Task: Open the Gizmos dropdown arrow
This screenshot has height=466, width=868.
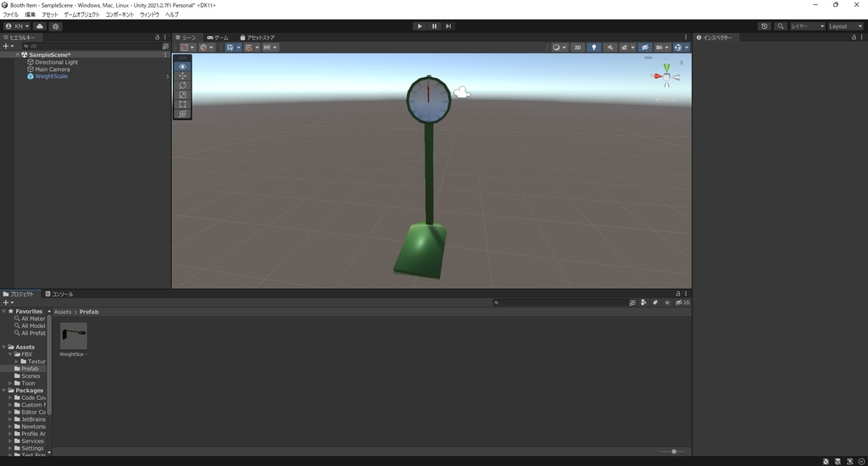Action: click(687, 47)
